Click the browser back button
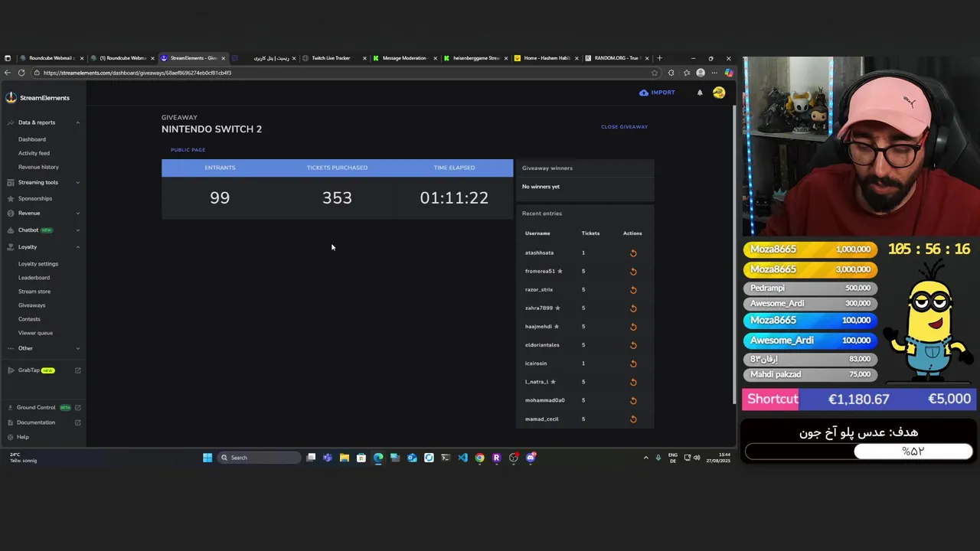Image resolution: width=980 pixels, height=551 pixels. coord(8,73)
